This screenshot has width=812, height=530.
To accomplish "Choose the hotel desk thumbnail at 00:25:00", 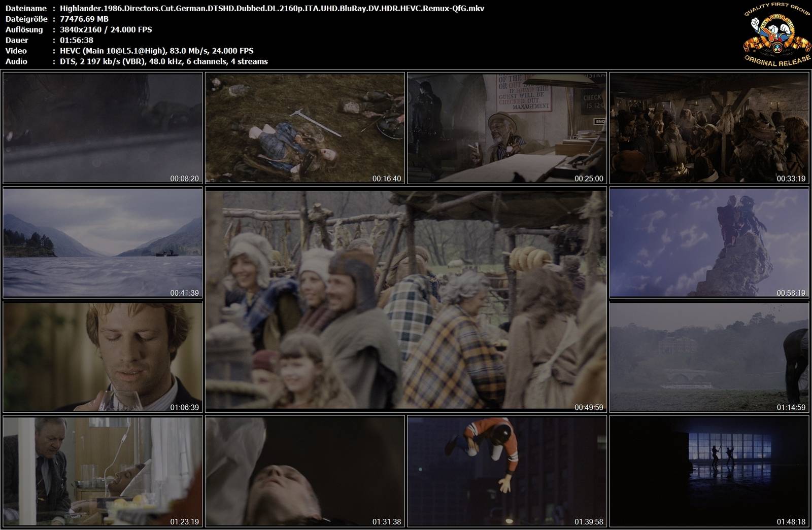I will pyautogui.click(x=507, y=128).
